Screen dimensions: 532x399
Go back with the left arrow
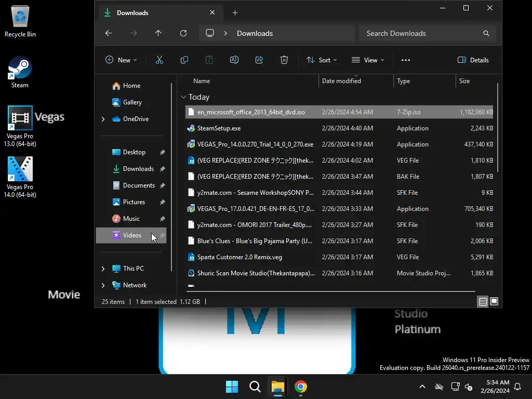pos(109,33)
